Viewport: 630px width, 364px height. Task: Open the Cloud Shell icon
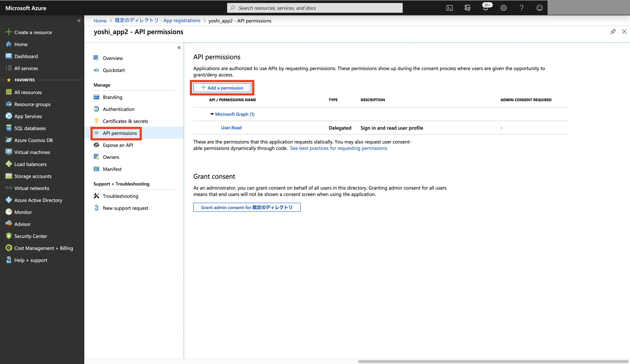click(x=449, y=8)
